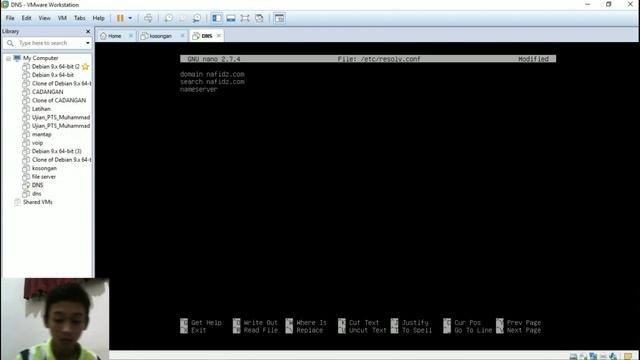Click the CADANGAN VM icon
This screenshot has width=640, height=360.
coord(26,92)
